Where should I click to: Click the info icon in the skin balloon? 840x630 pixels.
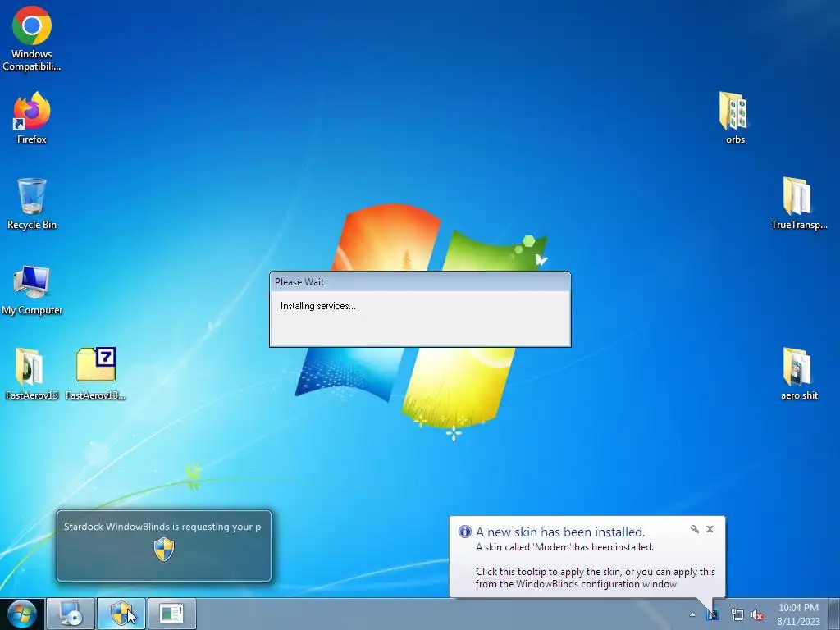pyautogui.click(x=464, y=532)
